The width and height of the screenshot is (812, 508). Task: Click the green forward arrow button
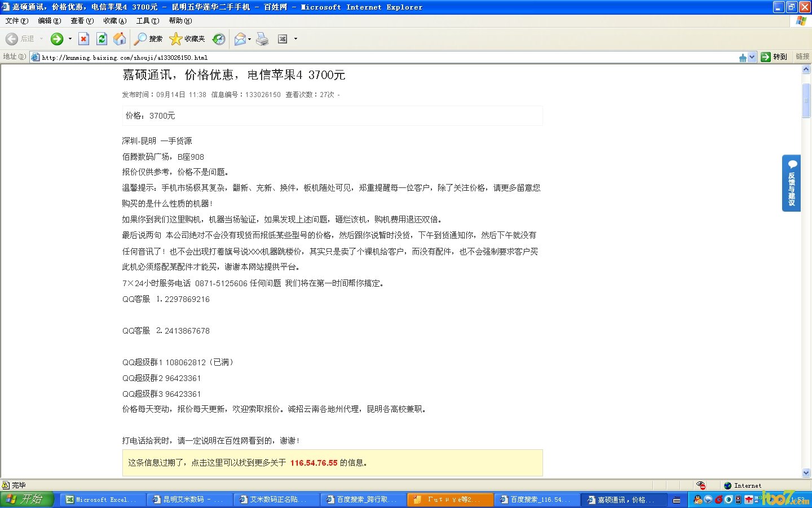(x=57, y=39)
